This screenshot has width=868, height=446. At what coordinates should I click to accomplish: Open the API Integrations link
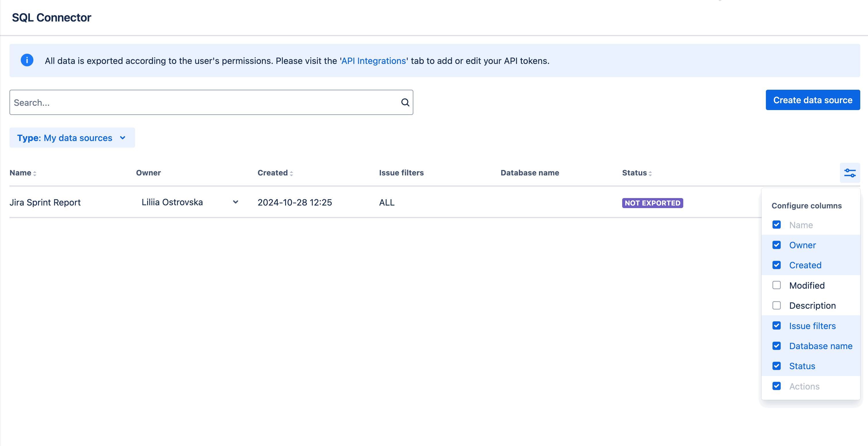point(373,60)
